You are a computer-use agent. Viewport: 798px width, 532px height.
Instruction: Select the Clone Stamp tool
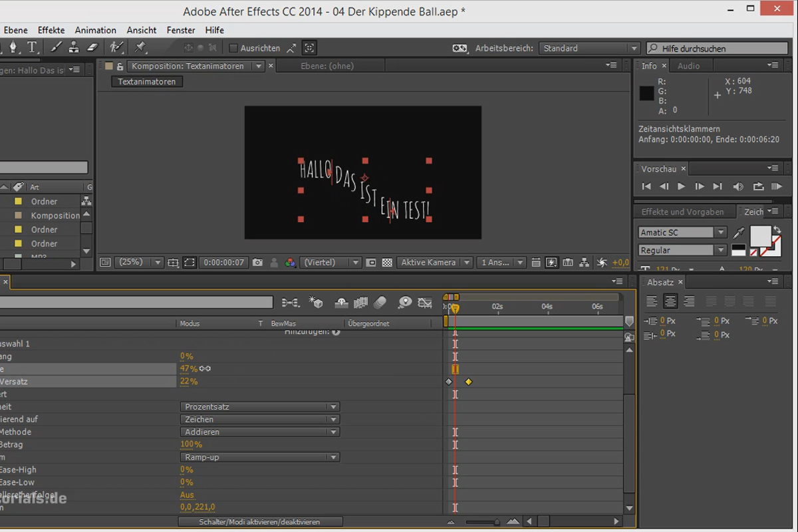tap(74, 47)
